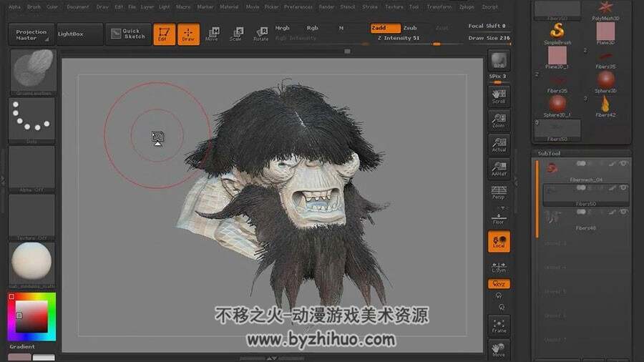The height and width of the screenshot is (362, 644).
Task: Toggle visibility eye of Fibers50 subtool
Action: point(624,187)
